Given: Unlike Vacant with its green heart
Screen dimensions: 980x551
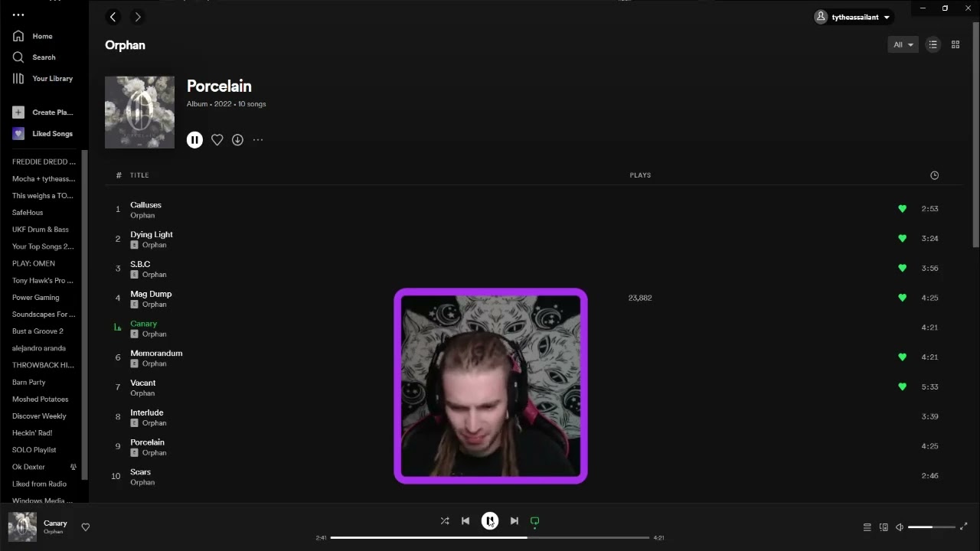Looking at the screenshot, I should click(902, 386).
